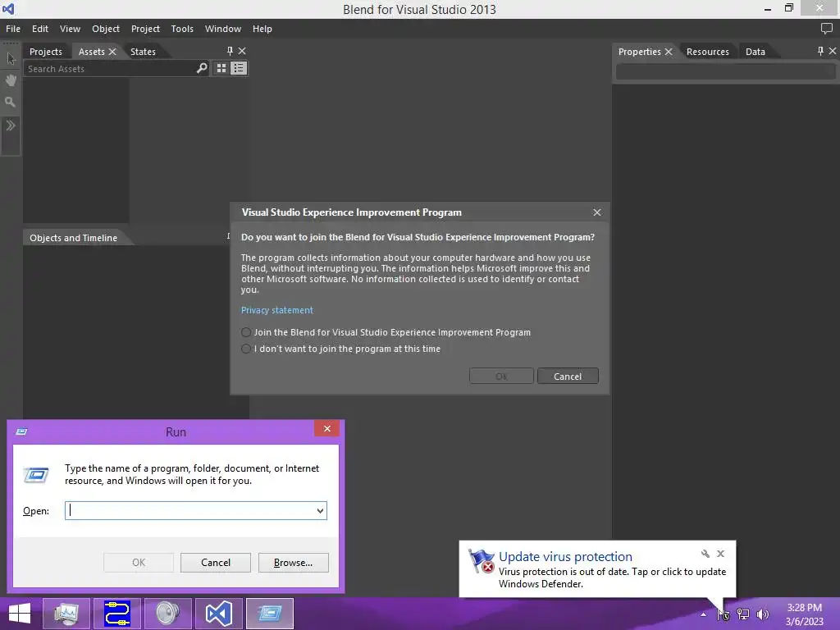Expand the Open dropdown in Run dialog
840x630 pixels.
click(x=320, y=510)
